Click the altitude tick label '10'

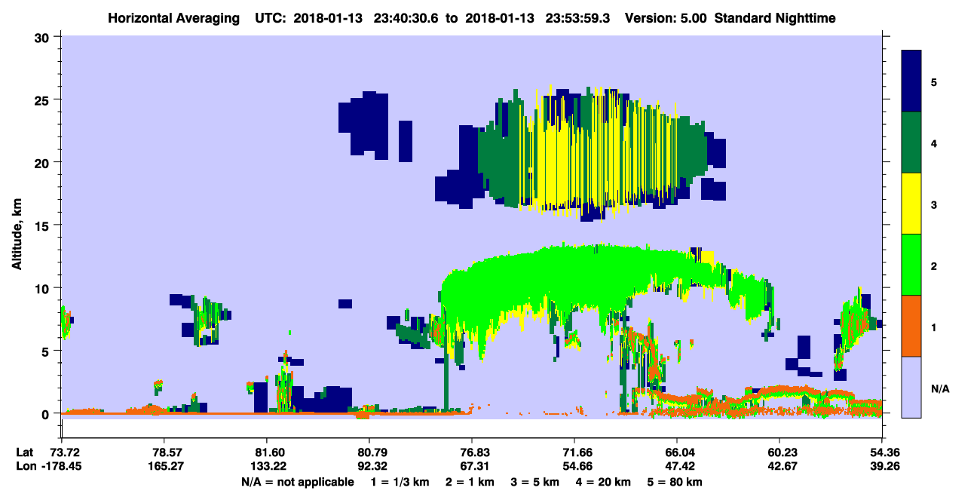(43, 288)
